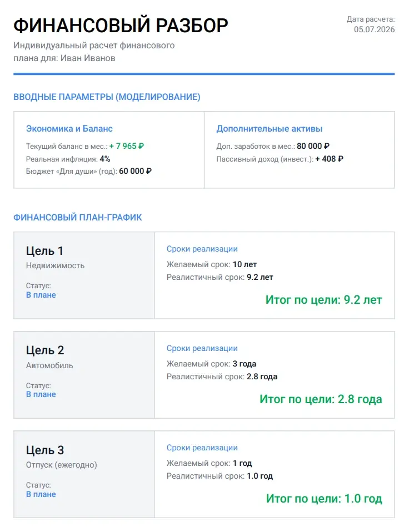Click the ВВОДНЫЕ ПАРАМЕТРЫ (МОДЕЛИРОВАНИЕ) section heading

[107, 97]
